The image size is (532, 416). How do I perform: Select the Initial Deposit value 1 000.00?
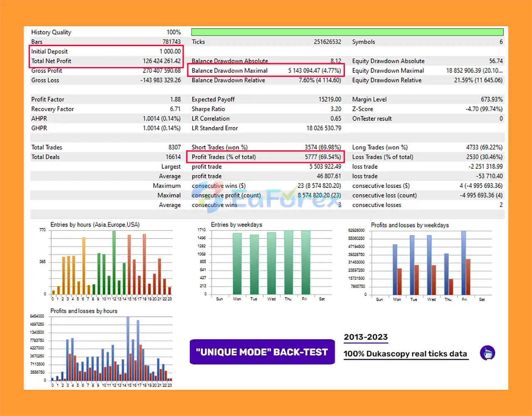click(x=170, y=52)
